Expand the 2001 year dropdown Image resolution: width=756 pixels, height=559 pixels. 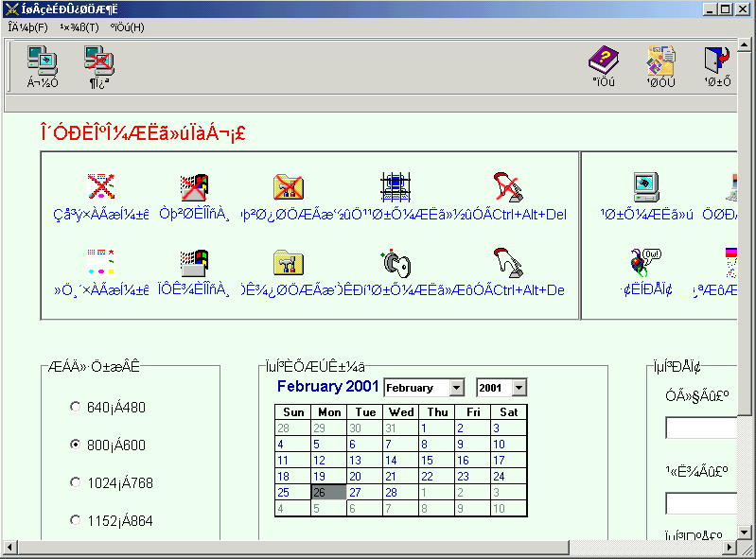tap(519, 388)
